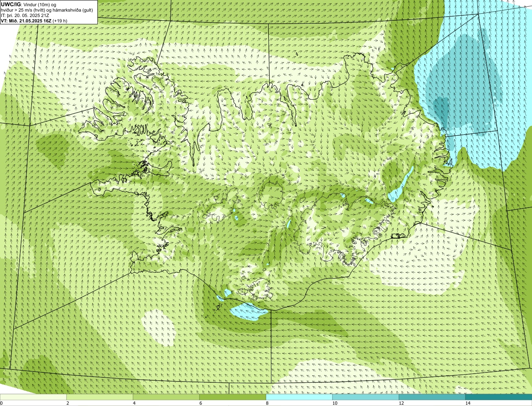This screenshot has height=406, width=532.
Task: Click the legend scale label "4"
Action: tap(134, 403)
